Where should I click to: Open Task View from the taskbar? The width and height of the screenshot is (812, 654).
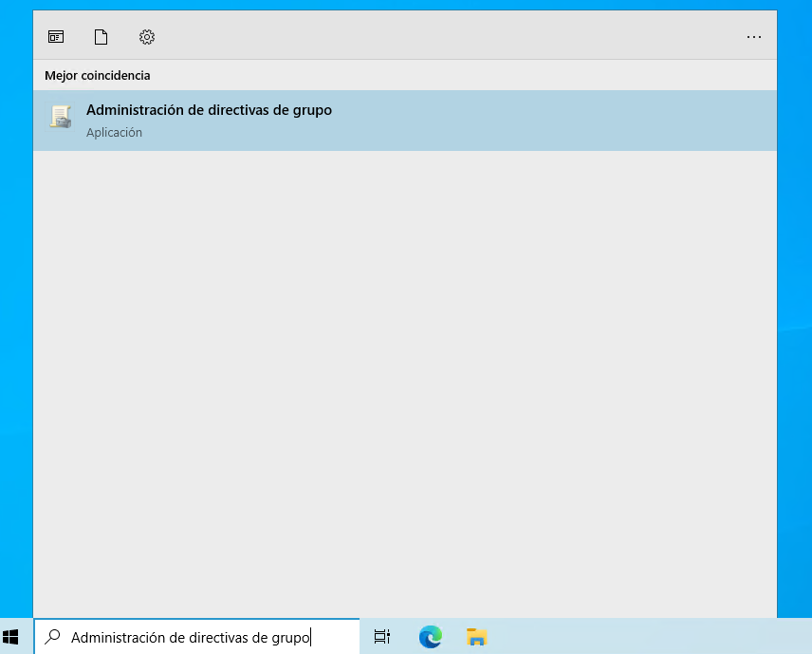pyautogui.click(x=382, y=637)
